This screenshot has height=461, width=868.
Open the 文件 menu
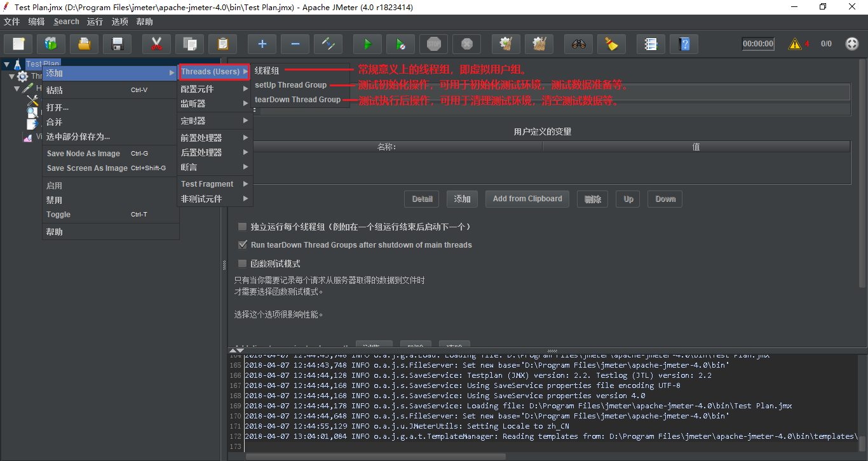(12, 22)
